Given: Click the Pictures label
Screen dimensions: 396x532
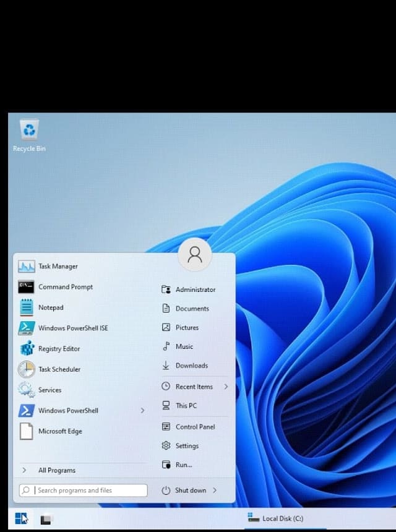Looking at the screenshot, I should (x=187, y=327).
